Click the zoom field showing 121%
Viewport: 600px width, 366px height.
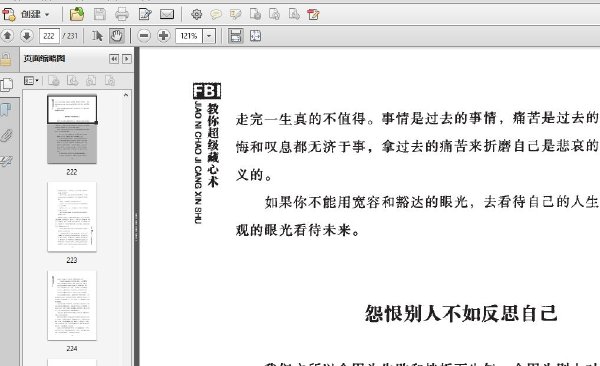click(x=189, y=36)
